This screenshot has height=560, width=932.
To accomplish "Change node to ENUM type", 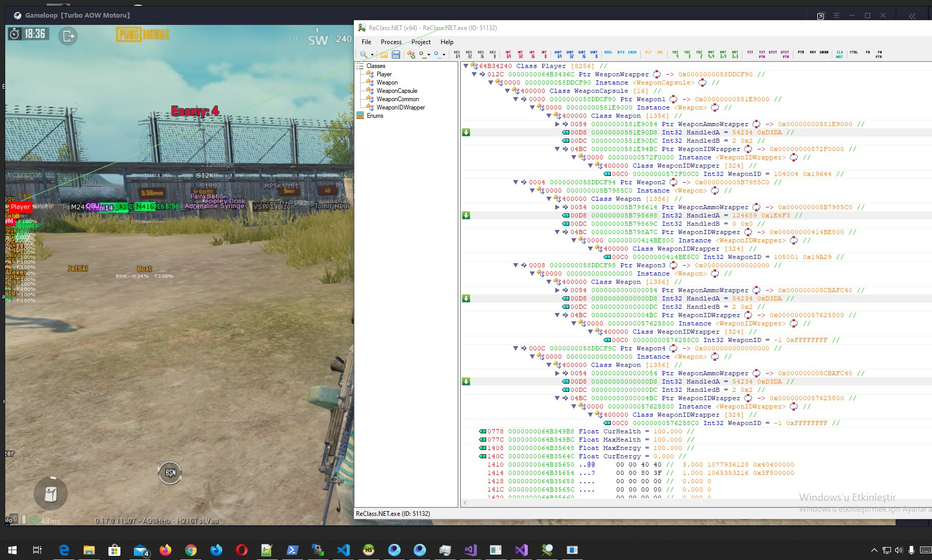I will click(x=632, y=52).
